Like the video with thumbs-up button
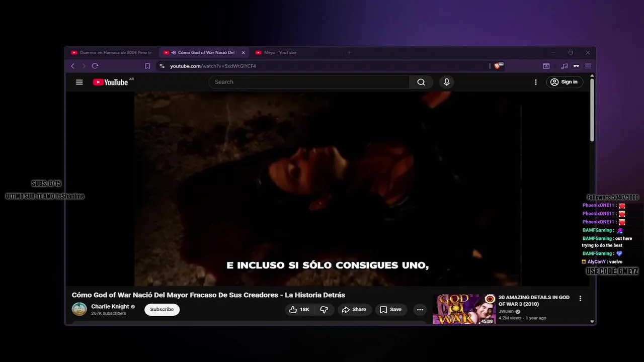This screenshot has width=644, height=362. [299, 310]
